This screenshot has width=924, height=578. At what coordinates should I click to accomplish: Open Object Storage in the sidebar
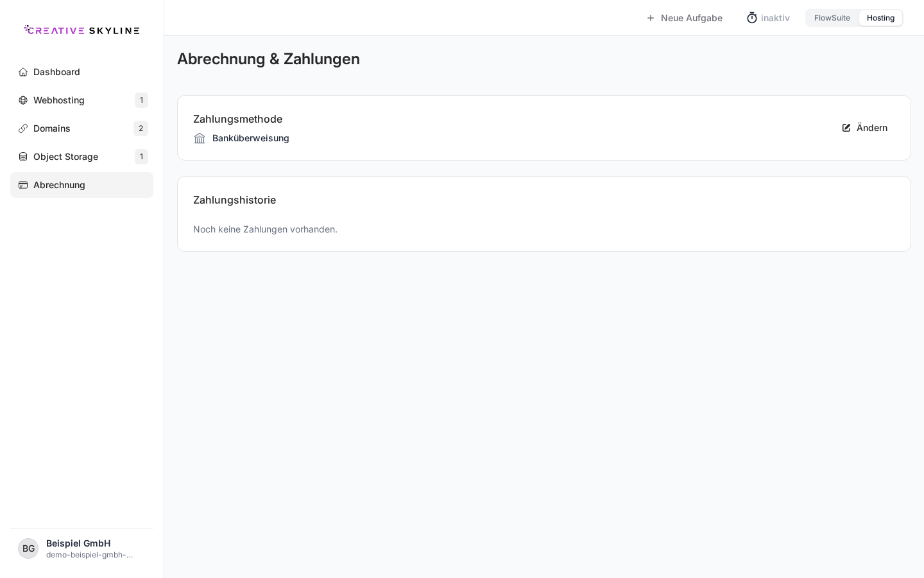pos(81,157)
